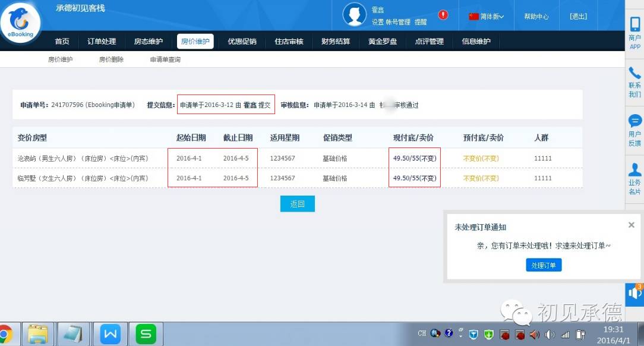
Task: Open 设置 link under user name
Action: coord(377,22)
